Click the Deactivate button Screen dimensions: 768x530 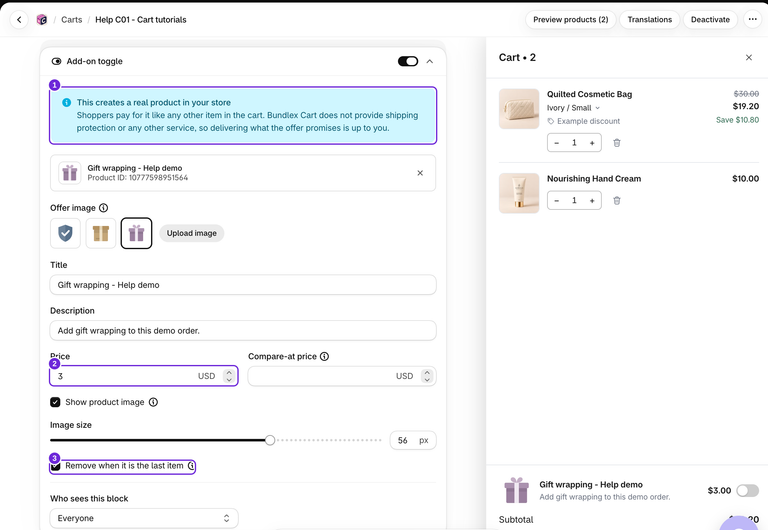710,20
